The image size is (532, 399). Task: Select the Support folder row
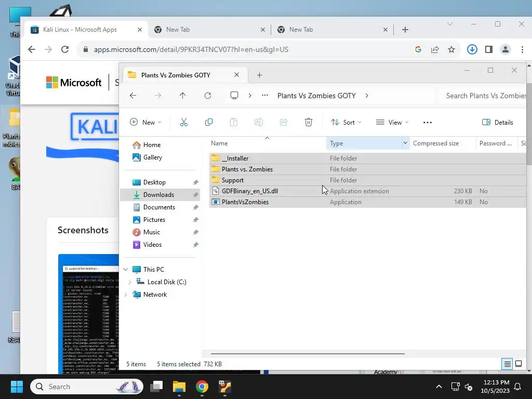pos(368,180)
